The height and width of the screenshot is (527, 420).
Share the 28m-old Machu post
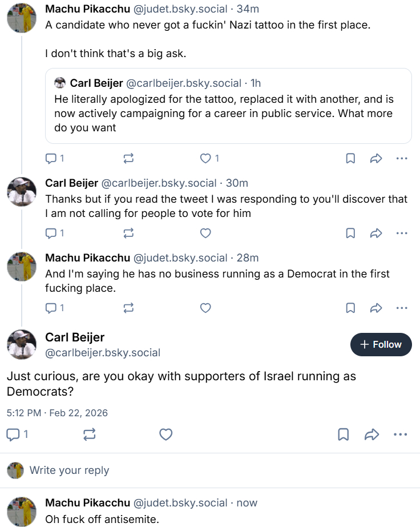[x=376, y=308]
